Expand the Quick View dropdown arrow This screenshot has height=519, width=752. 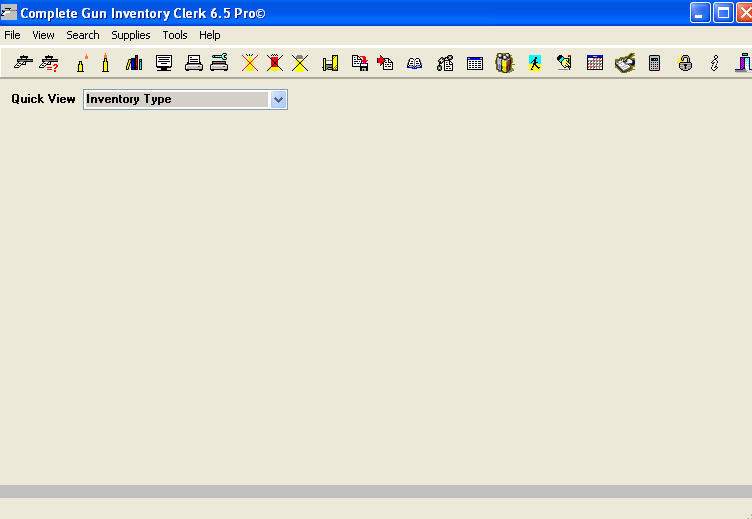pyautogui.click(x=278, y=100)
